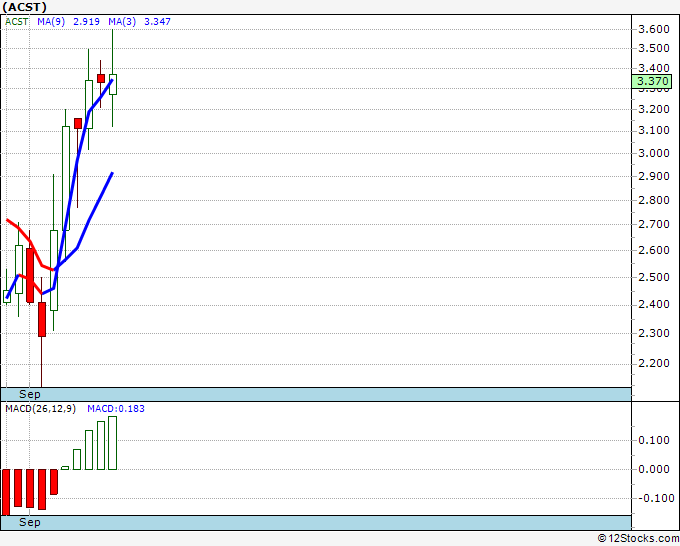
Task: Click the lower blue MA(9) line end
Action: (112, 173)
